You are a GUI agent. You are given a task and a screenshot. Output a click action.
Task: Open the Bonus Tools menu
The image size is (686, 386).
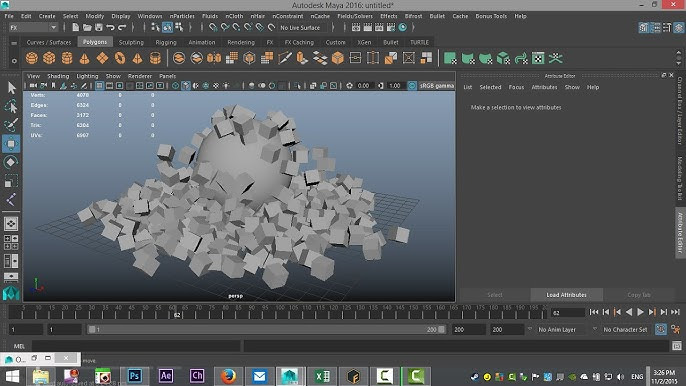point(491,16)
